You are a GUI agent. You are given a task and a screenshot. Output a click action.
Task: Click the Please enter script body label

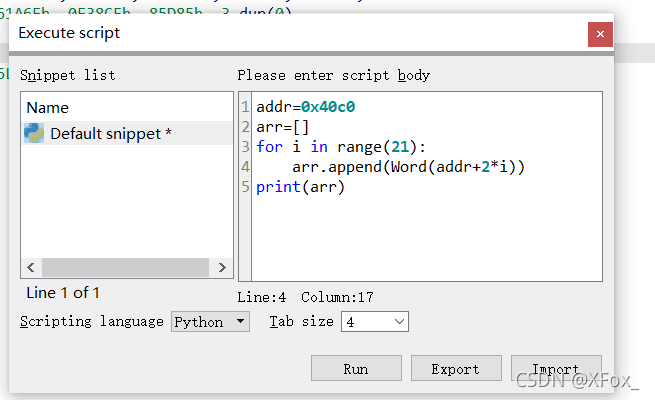[x=333, y=75]
